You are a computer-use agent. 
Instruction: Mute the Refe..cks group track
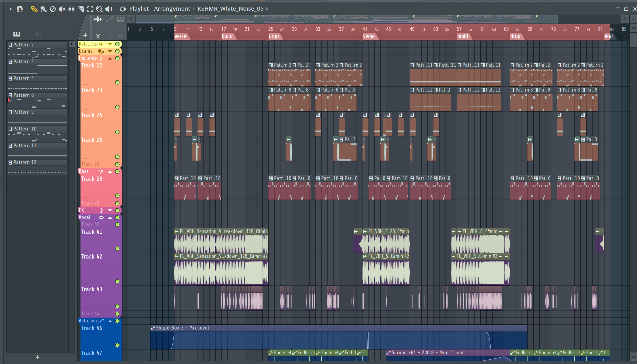[x=117, y=44]
